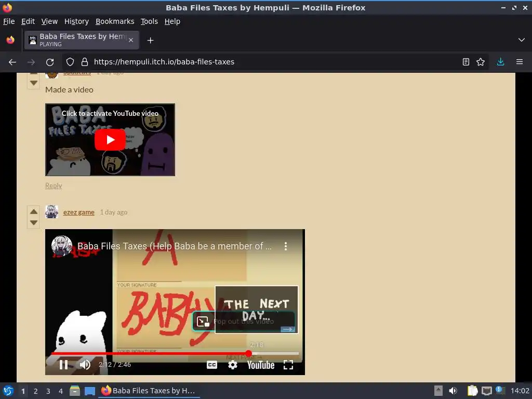The height and width of the screenshot is (399, 532).
Task: Reload the current page
Action: click(50, 62)
